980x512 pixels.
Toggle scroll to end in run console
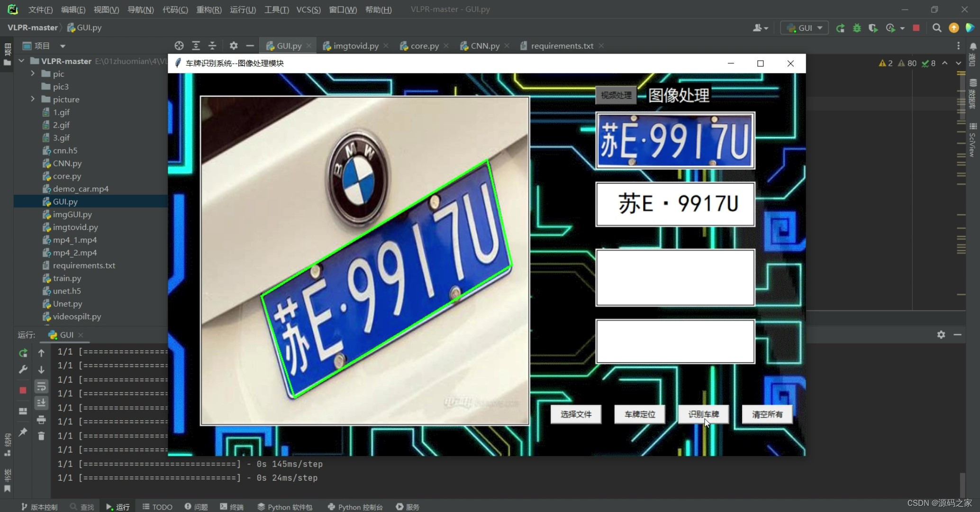click(x=41, y=403)
